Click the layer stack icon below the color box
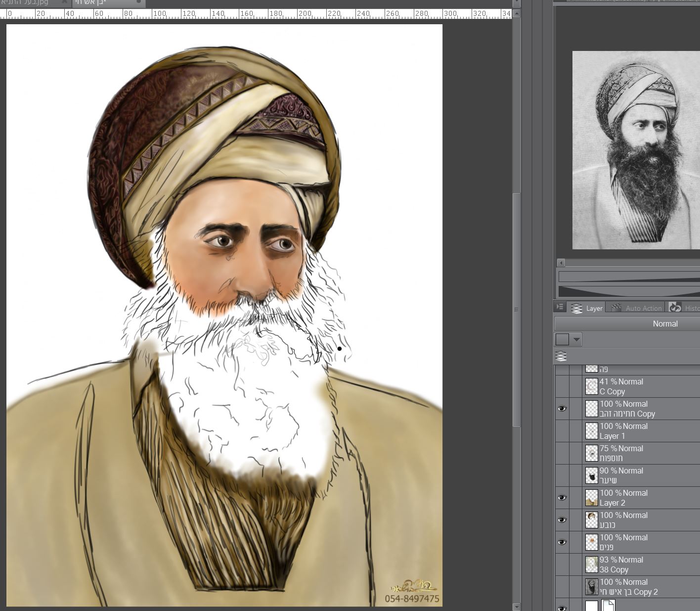Image resolution: width=700 pixels, height=611 pixels. click(x=561, y=356)
